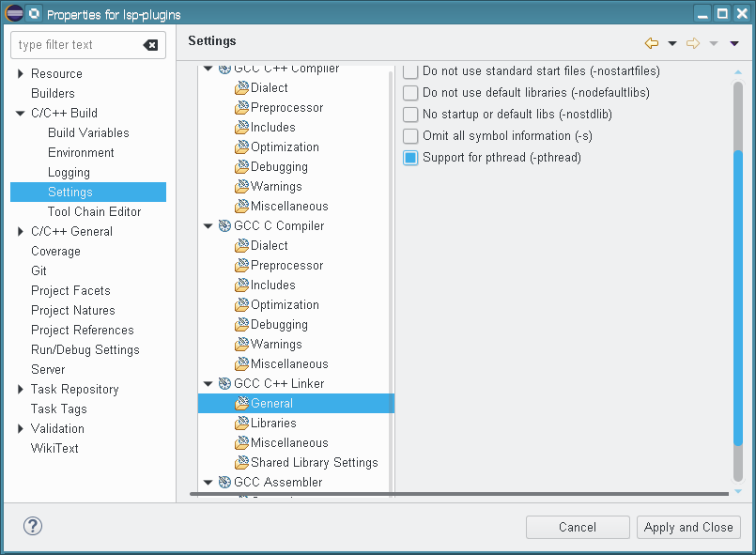756x555 pixels.
Task: Click the horizontal scrollbar under tool settings
Action: tap(458, 494)
